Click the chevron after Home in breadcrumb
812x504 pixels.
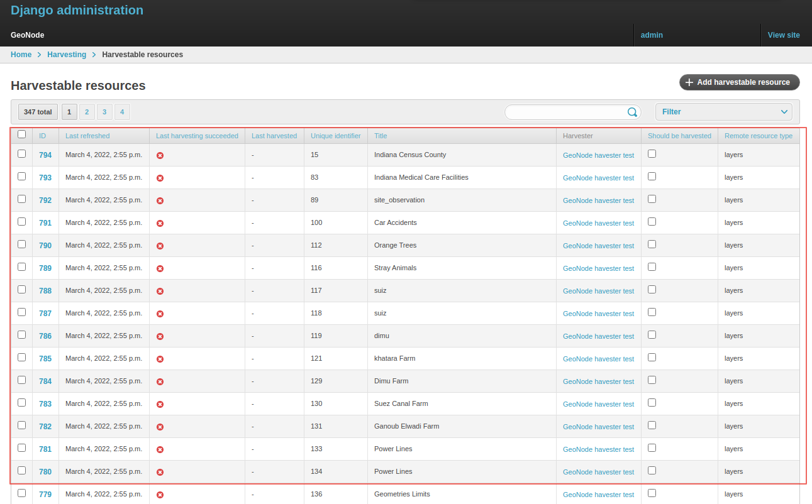point(39,55)
